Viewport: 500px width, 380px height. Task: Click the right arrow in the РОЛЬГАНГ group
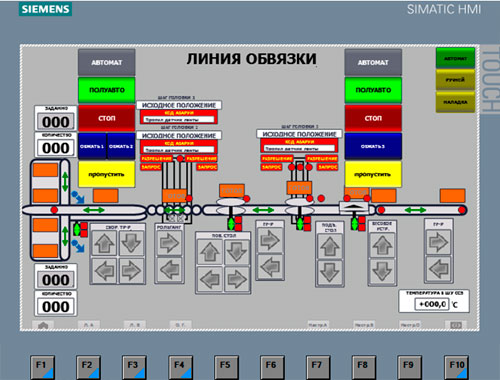(x=169, y=242)
